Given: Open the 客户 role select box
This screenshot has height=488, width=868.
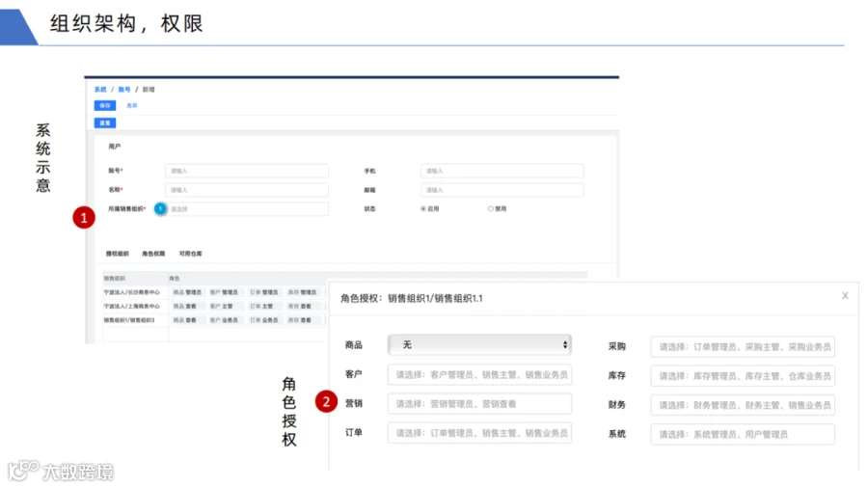Looking at the screenshot, I should coord(479,374).
